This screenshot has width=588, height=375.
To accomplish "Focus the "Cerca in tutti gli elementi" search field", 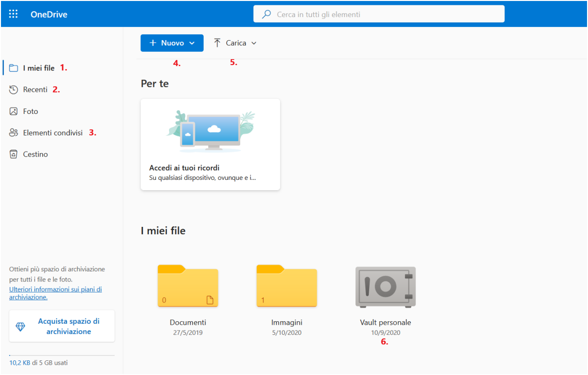I will tap(378, 14).
